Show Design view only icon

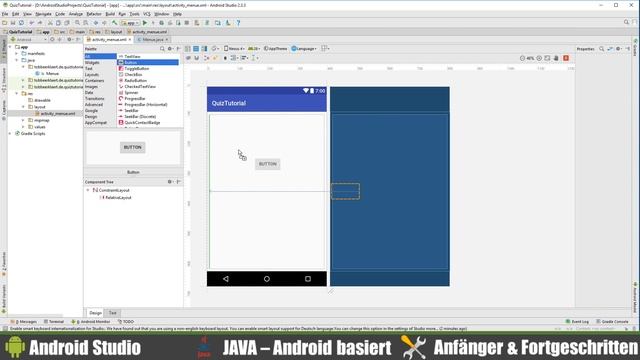pyautogui.click(x=188, y=49)
